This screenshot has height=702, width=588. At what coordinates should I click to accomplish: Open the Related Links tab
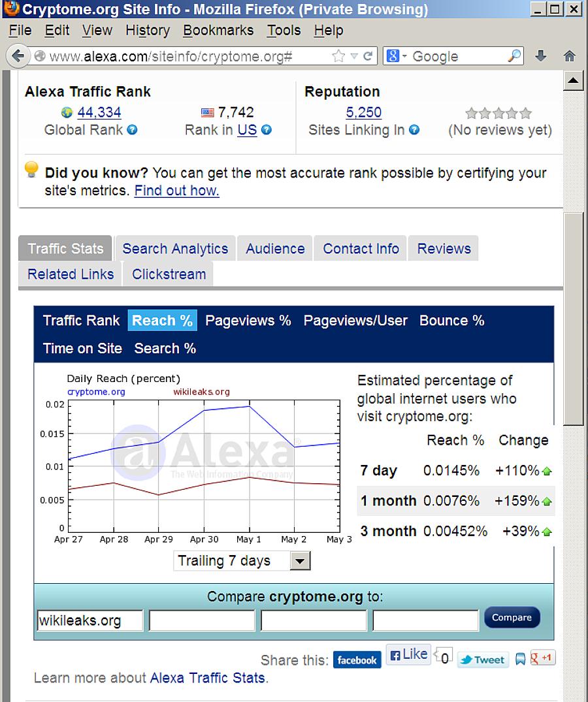[71, 274]
